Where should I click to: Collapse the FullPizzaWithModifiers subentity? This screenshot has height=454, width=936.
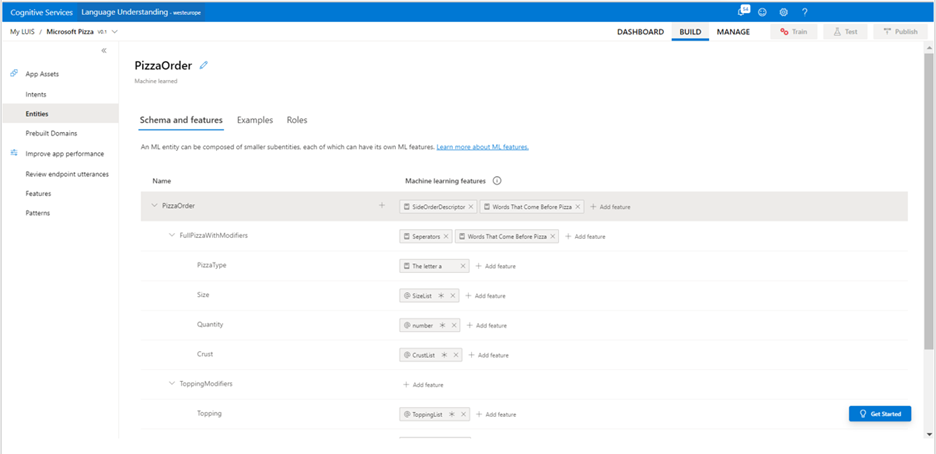click(x=172, y=236)
